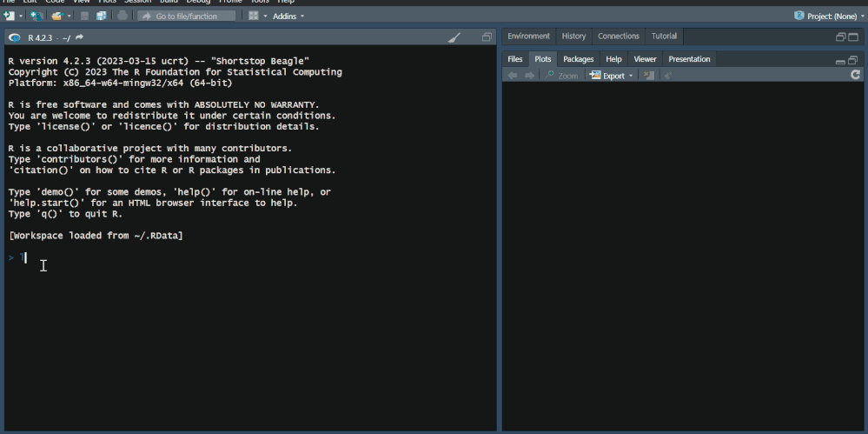Open the Addins dropdown

(x=288, y=16)
